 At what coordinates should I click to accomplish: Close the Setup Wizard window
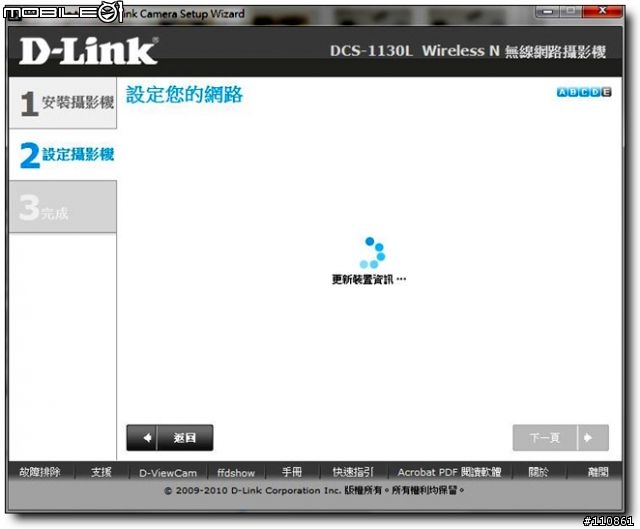pyautogui.click(x=602, y=11)
